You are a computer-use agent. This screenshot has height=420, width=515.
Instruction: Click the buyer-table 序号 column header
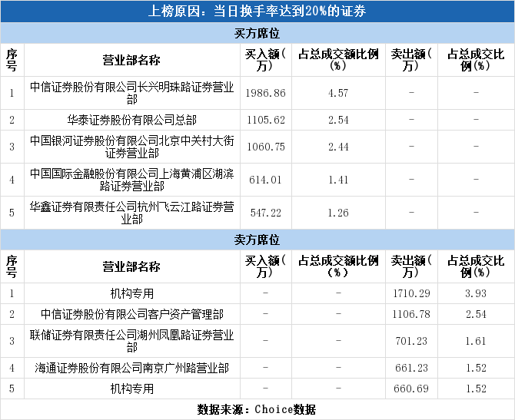click(x=12, y=60)
